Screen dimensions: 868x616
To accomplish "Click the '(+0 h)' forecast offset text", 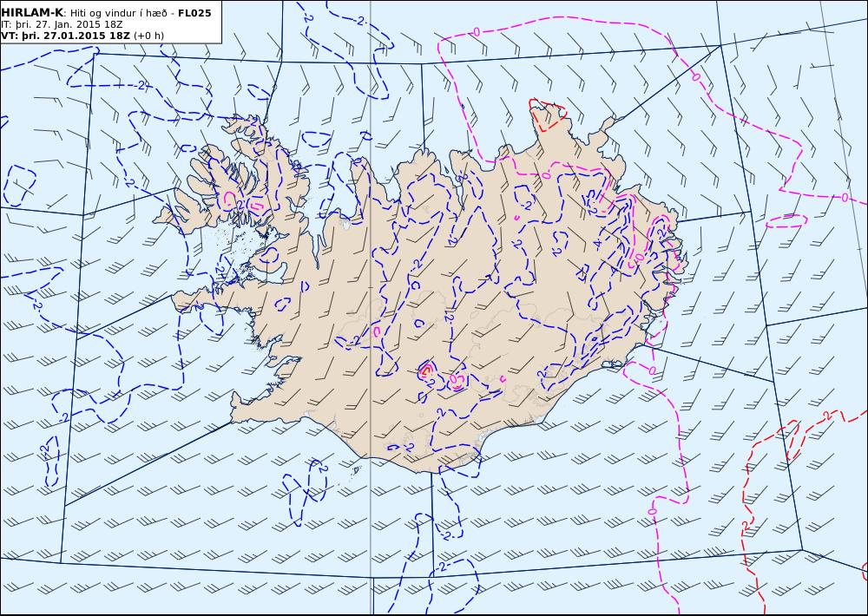I will [149, 36].
